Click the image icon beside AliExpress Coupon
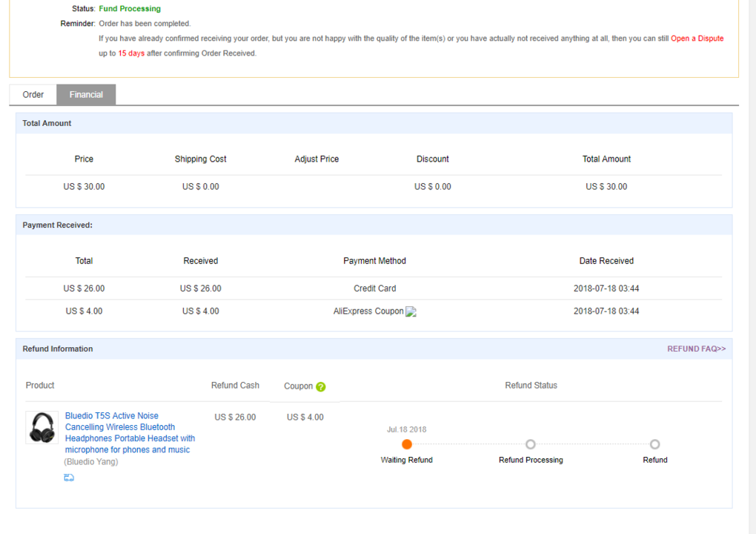Image resolution: width=756 pixels, height=534 pixels. click(411, 312)
